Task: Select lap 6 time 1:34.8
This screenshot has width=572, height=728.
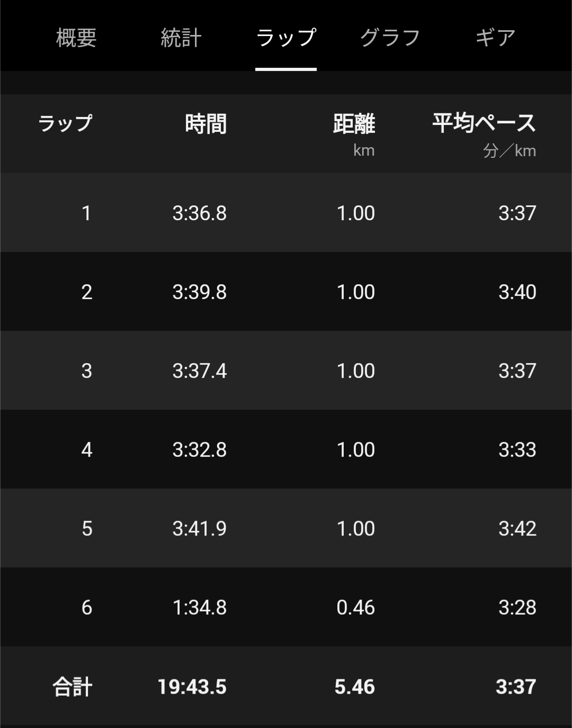Action: point(199,607)
